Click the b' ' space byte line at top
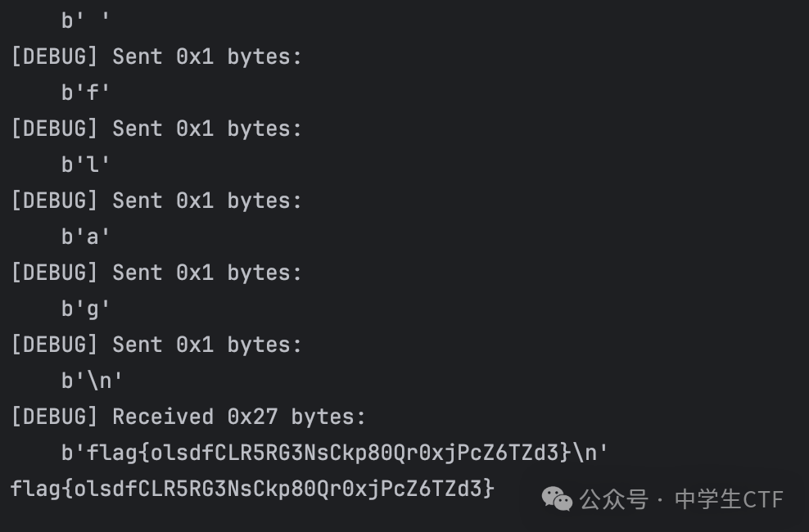 (x=86, y=20)
